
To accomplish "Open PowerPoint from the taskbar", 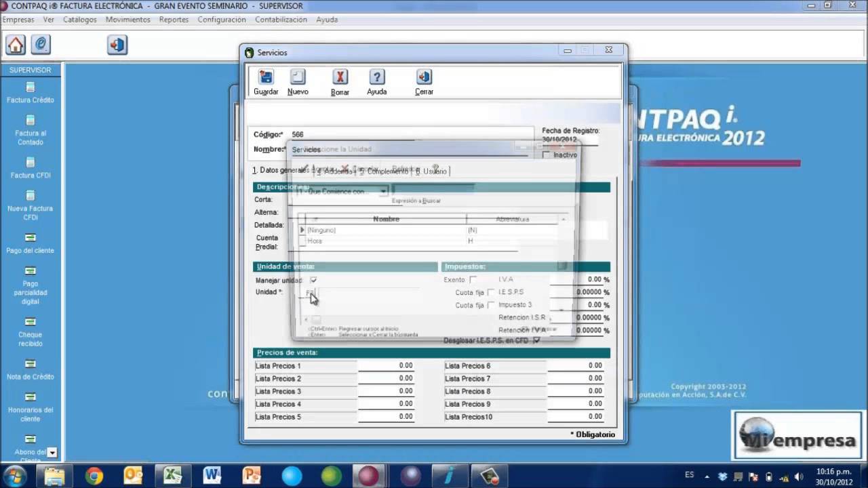I will 251,476.
